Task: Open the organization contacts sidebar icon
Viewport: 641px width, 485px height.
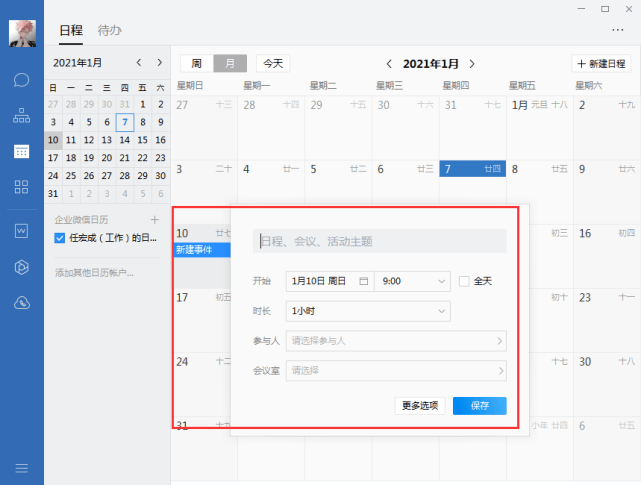Action: 22,116
